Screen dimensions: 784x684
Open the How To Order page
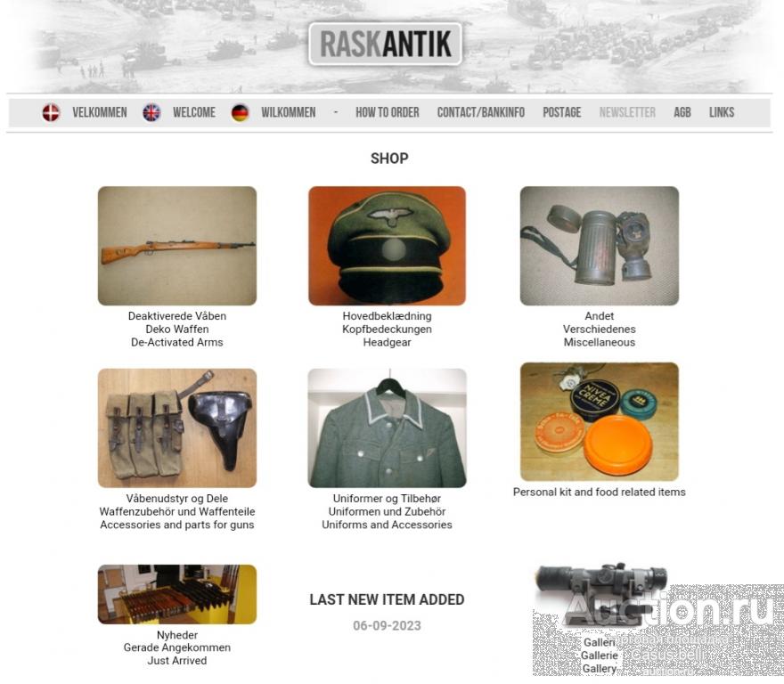click(388, 112)
